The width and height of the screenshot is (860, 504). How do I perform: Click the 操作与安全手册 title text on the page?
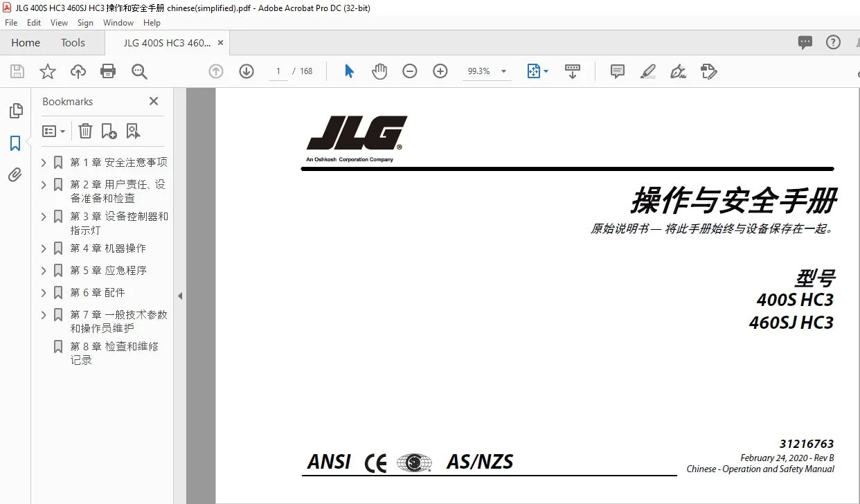coord(733,201)
